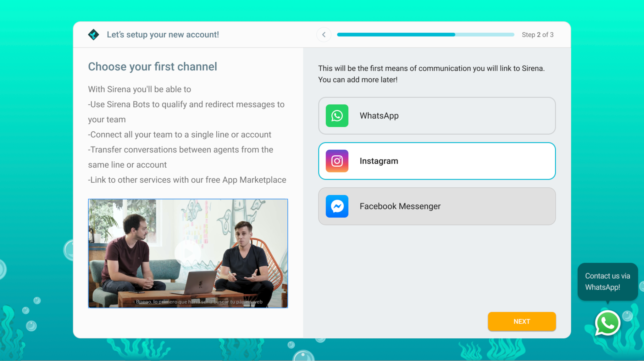Click the Instagram gradient icon
Image resolution: width=644 pixels, height=361 pixels.
[x=337, y=161]
